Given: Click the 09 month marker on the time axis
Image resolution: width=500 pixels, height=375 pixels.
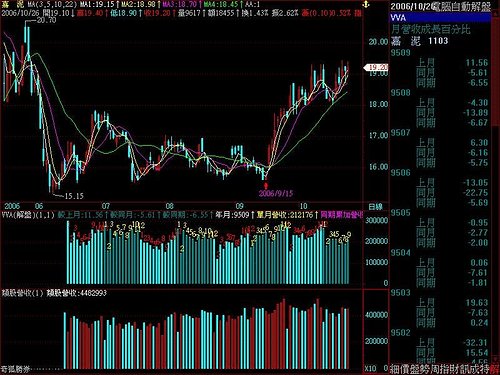Looking at the screenshot, I should coord(239,206).
